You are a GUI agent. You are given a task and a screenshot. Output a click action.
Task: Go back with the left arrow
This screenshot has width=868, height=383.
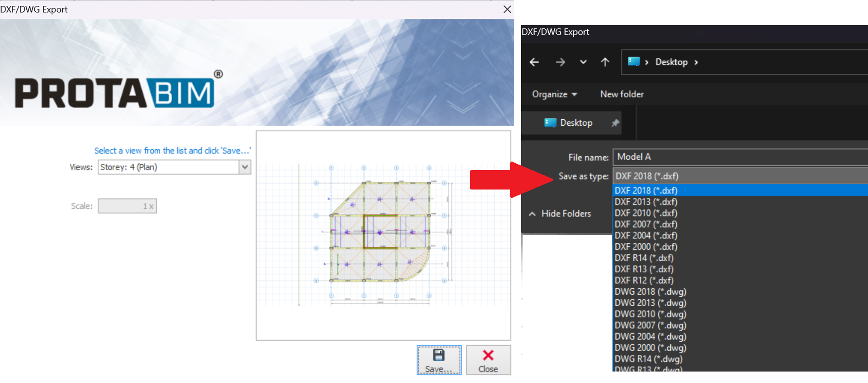[x=534, y=62]
